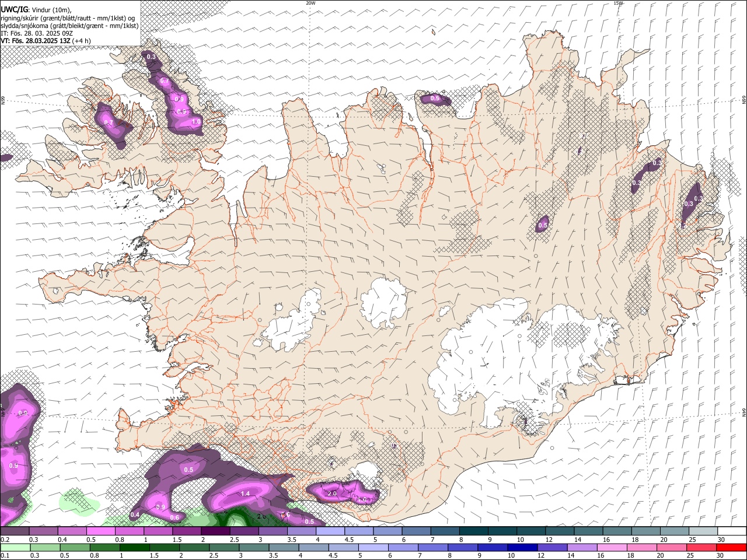Click the '0.1' label under the lower legend
Screen dimensions: 747x560
tap(5, 555)
